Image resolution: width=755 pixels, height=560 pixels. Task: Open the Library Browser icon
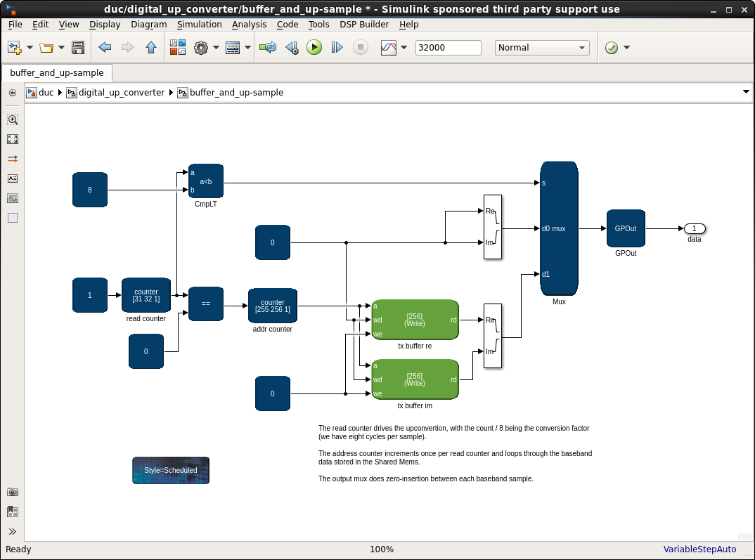pyautogui.click(x=178, y=48)
